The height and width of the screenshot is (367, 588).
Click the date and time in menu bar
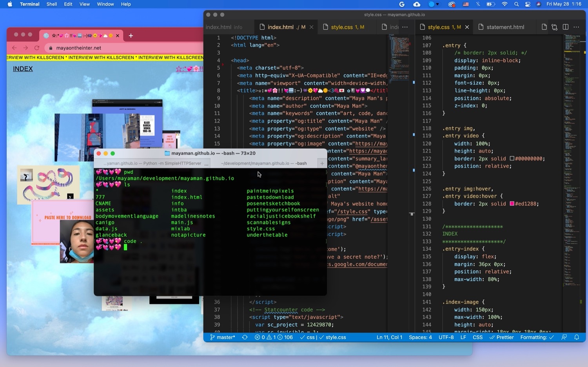(x=564, y=4)
